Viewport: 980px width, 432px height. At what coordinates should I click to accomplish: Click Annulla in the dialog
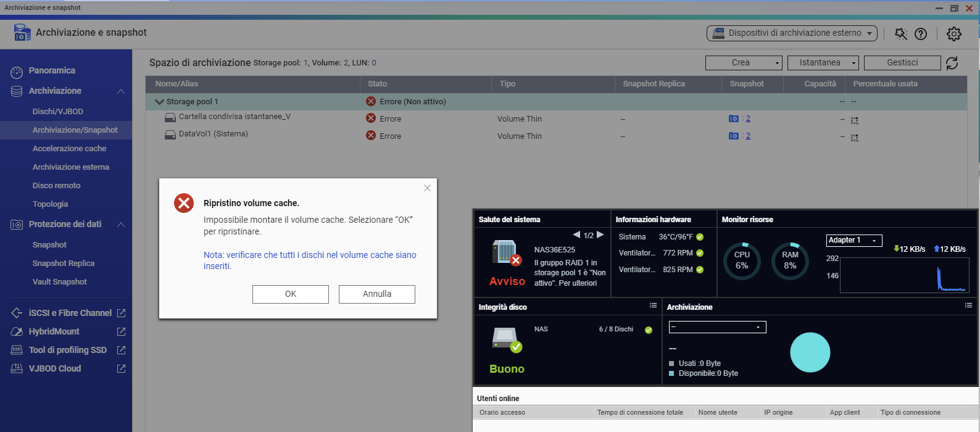pyautogui.click(x=376, y=294)
